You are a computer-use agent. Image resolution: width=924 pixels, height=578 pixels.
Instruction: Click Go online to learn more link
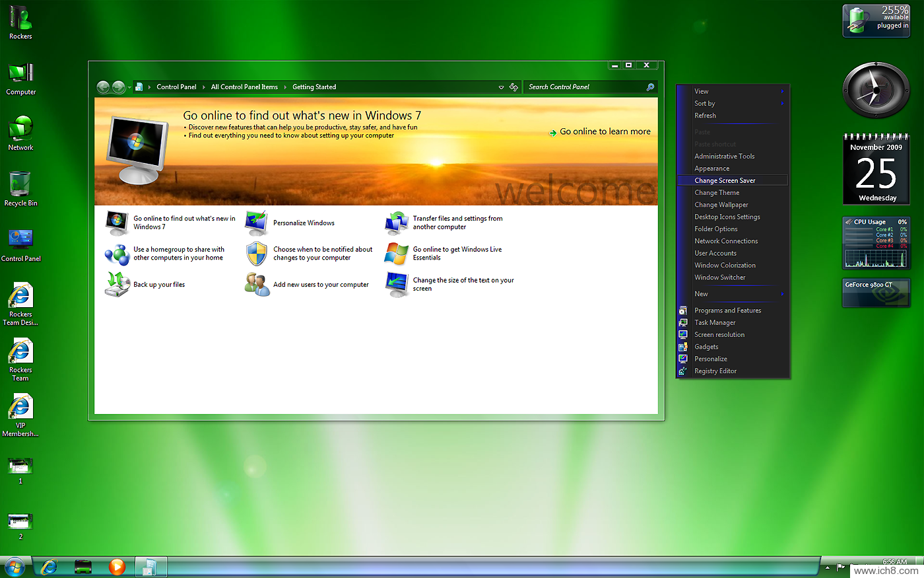tap(599, 132)
